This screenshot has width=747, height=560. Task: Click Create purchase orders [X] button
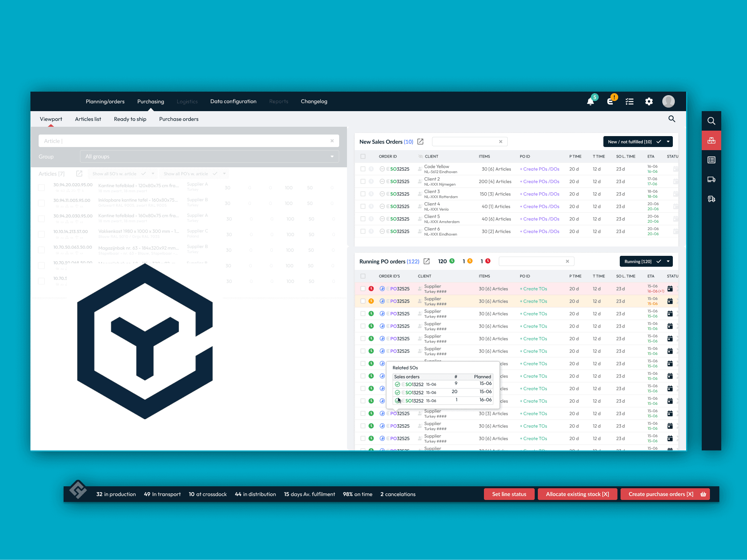665,494
